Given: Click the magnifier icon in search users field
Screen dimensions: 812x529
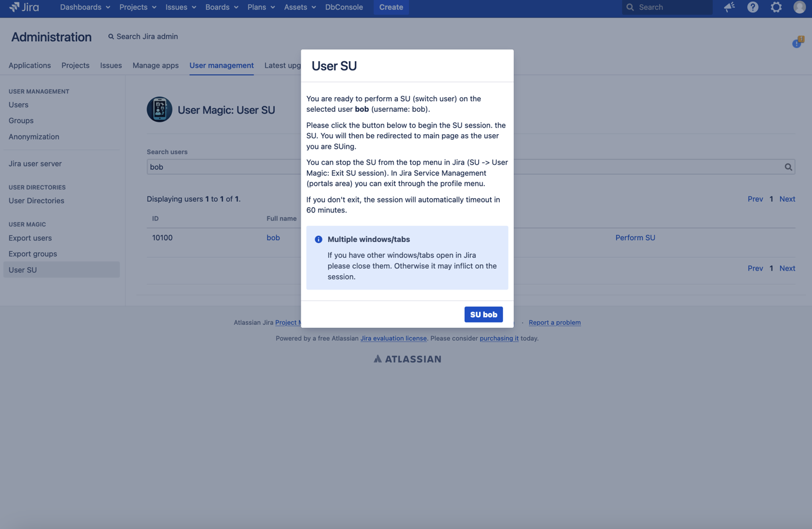Looking at the screenshot, I should coord(788,167).
